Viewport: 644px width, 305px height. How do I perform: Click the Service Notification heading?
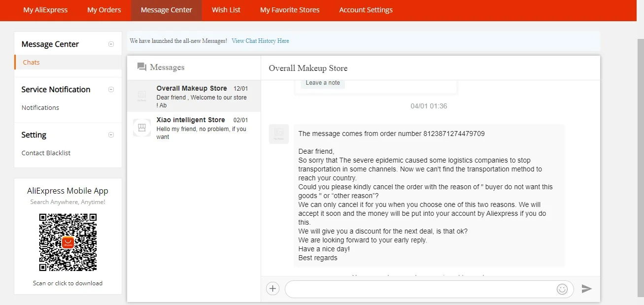click(x=56, y=89)
